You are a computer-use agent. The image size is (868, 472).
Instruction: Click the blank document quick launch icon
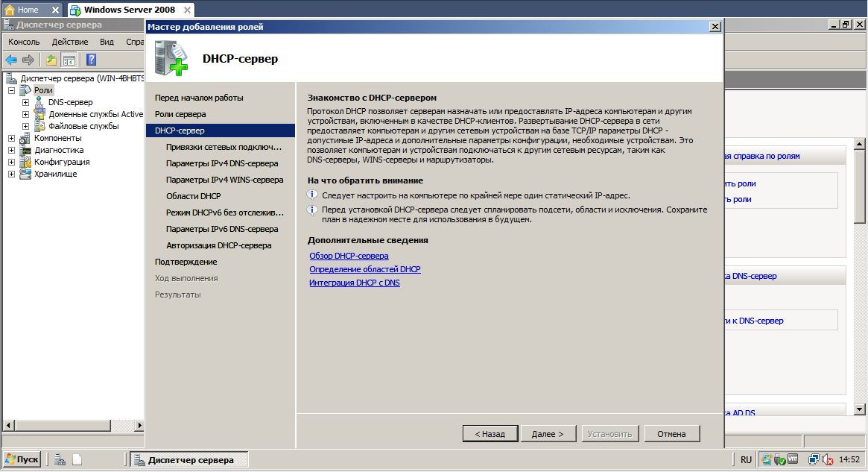coord(77,460)
